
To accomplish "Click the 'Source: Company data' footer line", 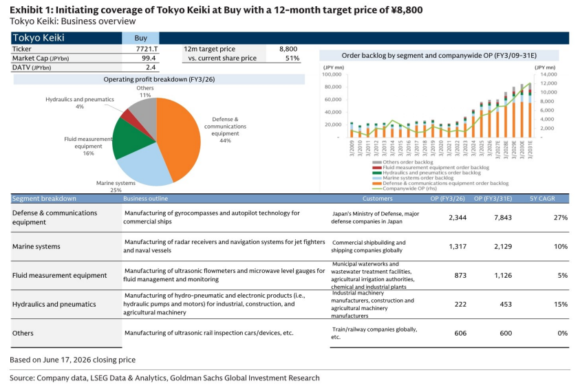I will coord(164,378).
